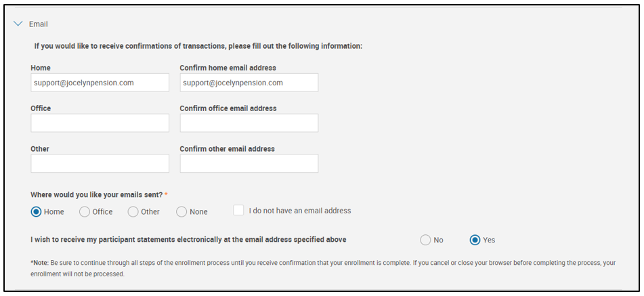Focus the Confirm office email address box
Image resolution: width=644 pixels, height=296 pixels.
click(249, 123)
